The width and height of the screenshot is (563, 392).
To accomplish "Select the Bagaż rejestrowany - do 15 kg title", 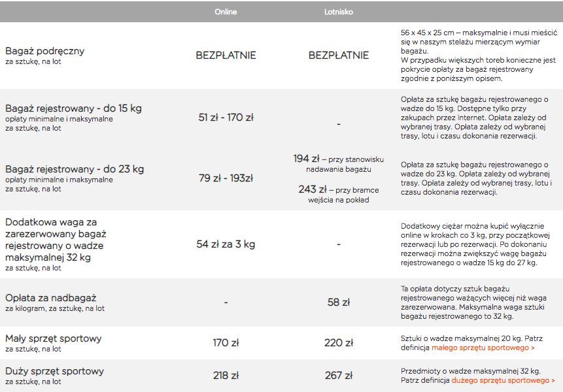I will pos(73,108).
